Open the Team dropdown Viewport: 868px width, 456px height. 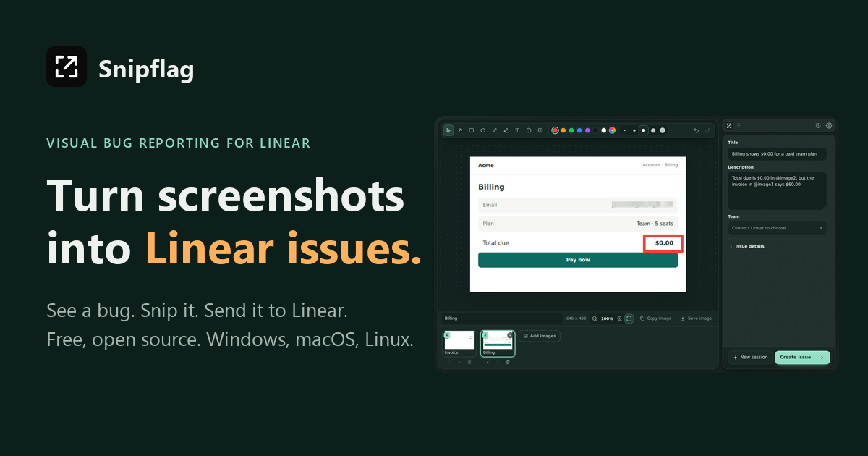(x=777, y=228)
